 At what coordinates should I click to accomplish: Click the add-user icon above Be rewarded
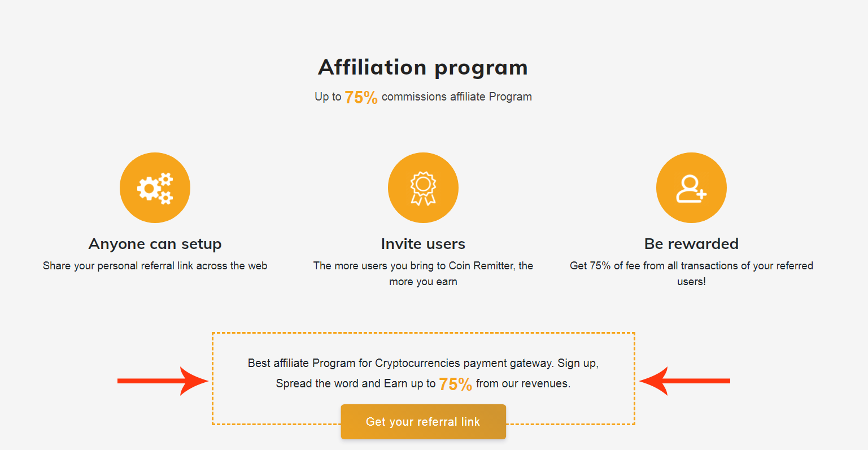(691, 187)
